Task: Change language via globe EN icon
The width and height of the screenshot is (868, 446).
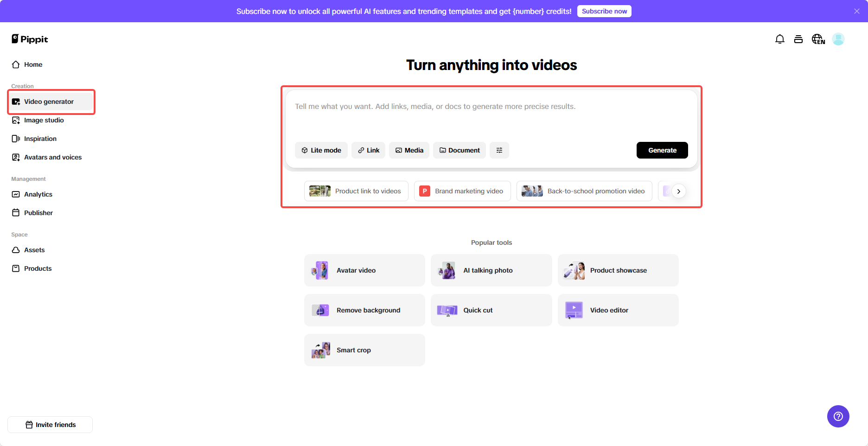Action: click(x=818, y=39)
